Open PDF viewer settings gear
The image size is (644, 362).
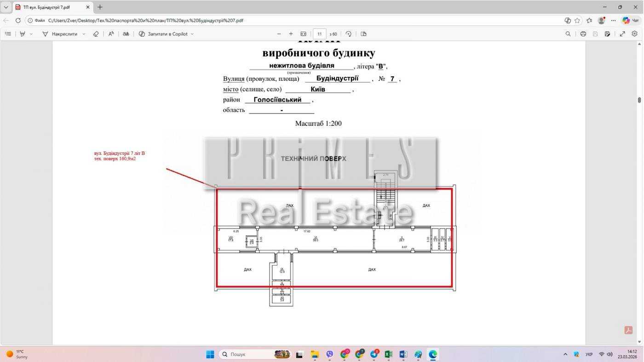coord(635,34)
